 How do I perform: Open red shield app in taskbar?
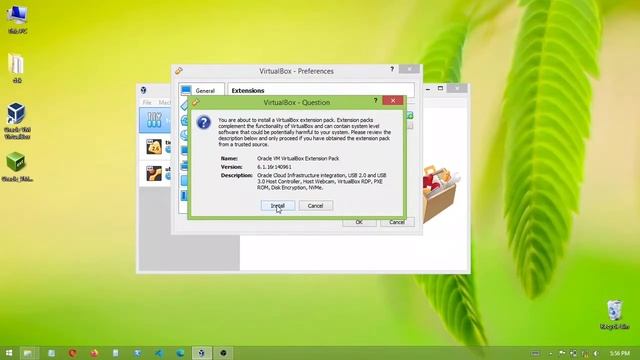(73, 353)
